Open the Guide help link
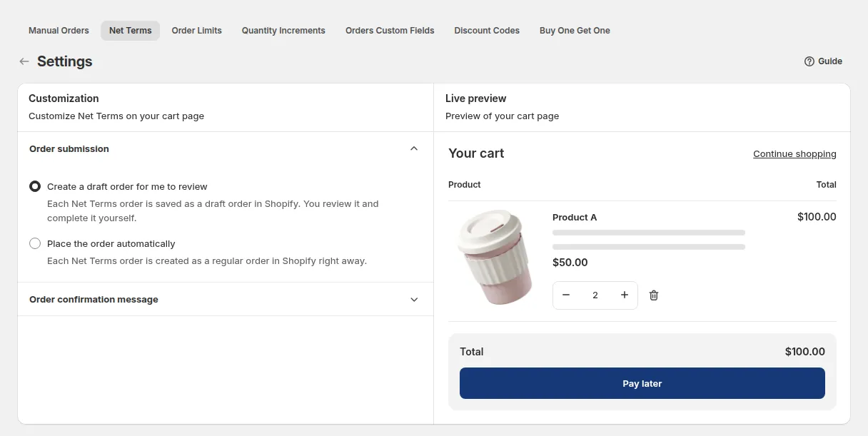The width and height of the screenshot is (868, 436). tap(823, 61)
